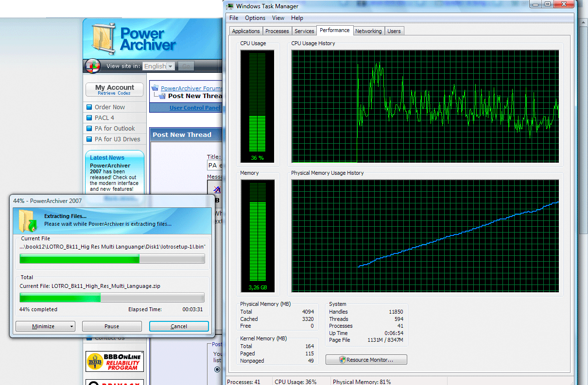588x385 pixels.
Task: Click the PowerArchiver Forums folder icon
Action: click(x=155, y=88)
